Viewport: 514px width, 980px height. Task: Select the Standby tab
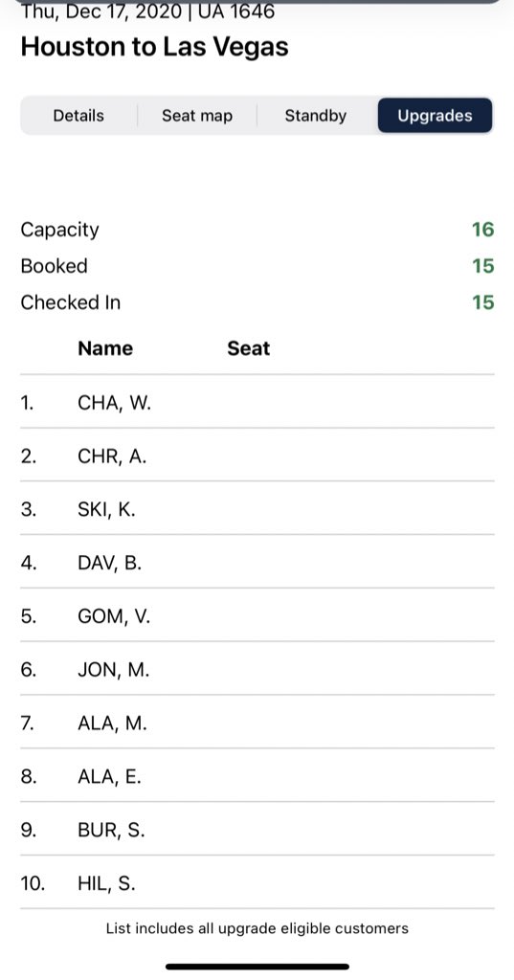[x=316, y=116]
